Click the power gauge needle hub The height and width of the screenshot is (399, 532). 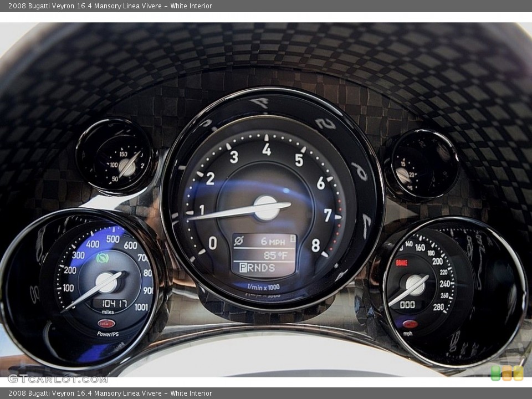coord(106,282)
